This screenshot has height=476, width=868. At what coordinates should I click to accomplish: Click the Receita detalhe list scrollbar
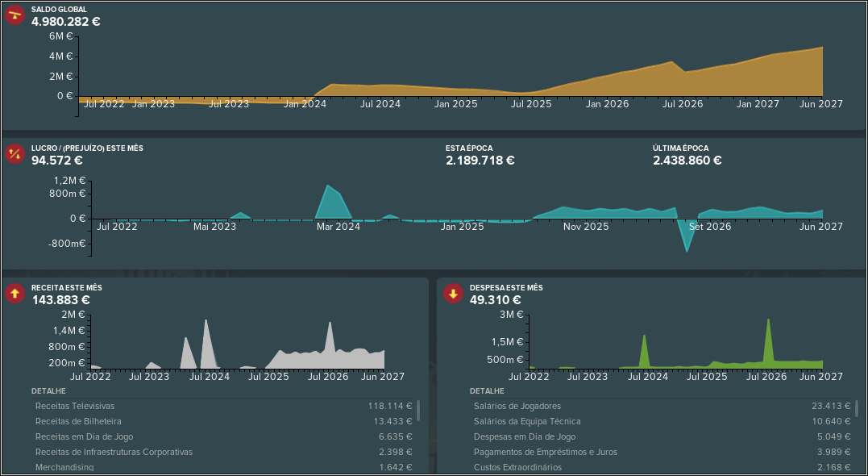pyautogui.click(x=418, y=411)
